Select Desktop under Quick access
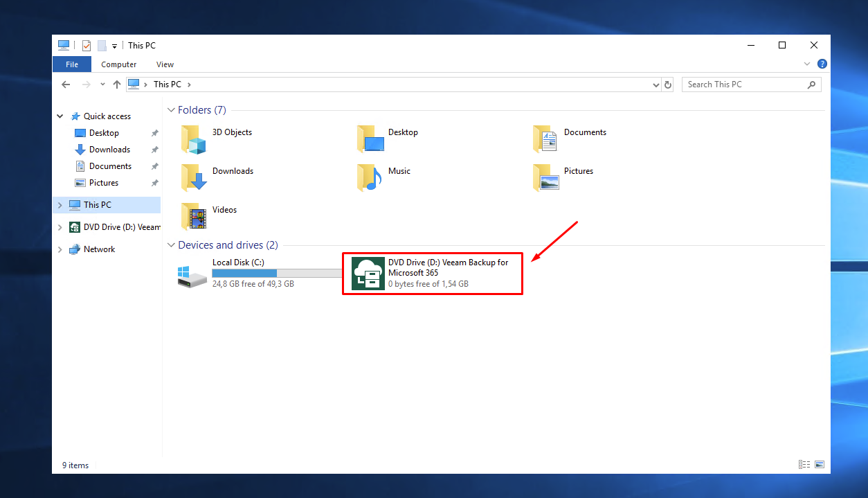 point(104,133)
